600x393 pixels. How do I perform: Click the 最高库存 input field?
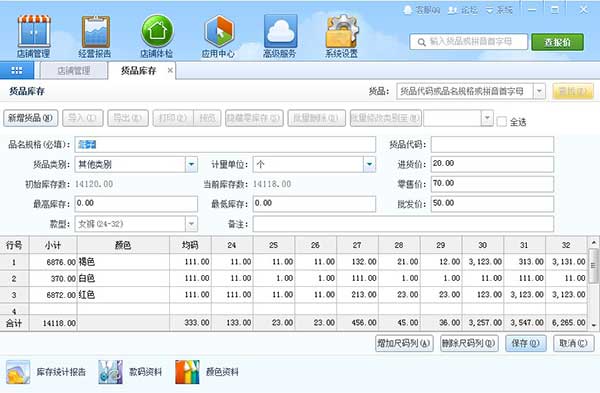(x=136, y=204)
